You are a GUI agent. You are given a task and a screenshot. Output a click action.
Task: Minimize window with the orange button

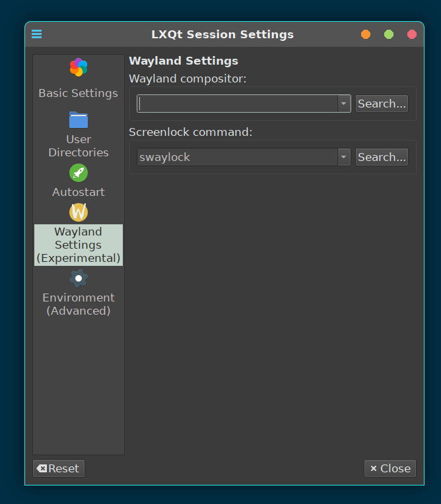366,34
